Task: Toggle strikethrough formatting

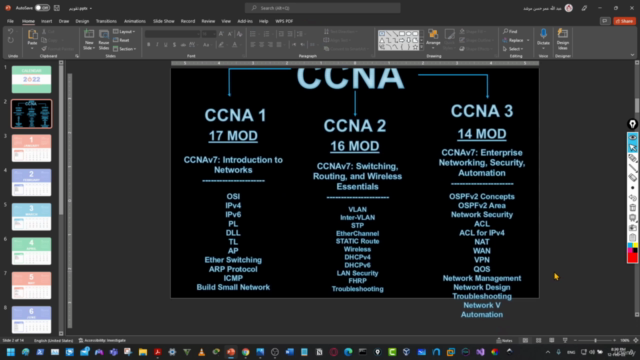Action: point(183,44)
